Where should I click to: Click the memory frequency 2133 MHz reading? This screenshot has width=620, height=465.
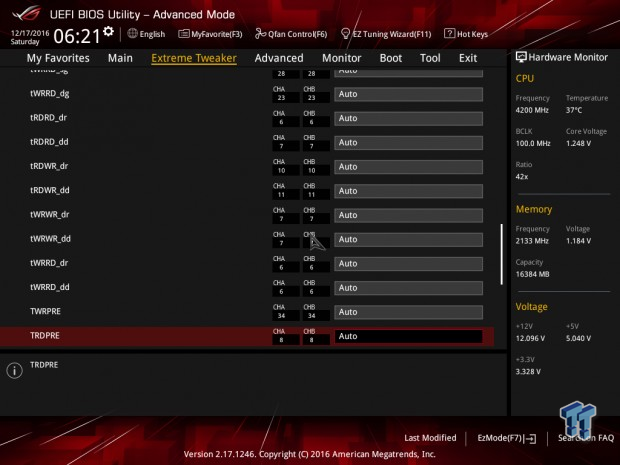532,241
